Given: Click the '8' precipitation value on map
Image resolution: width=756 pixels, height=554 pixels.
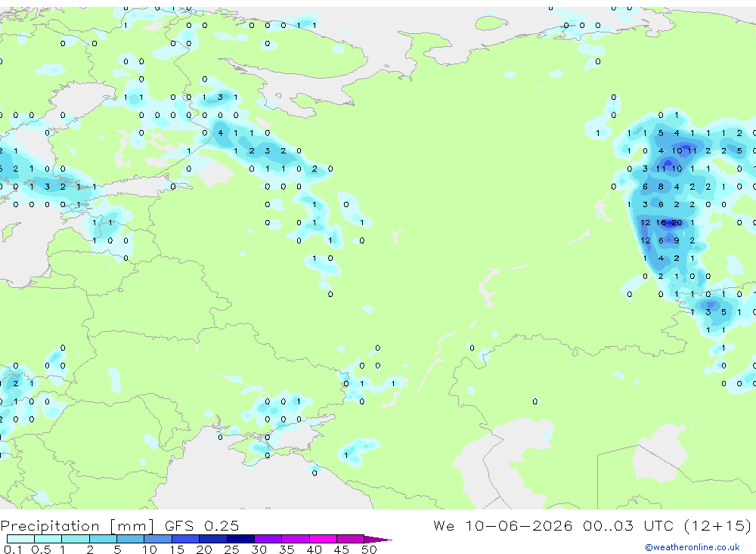Looking at the screenshot, I should [661, 187].
